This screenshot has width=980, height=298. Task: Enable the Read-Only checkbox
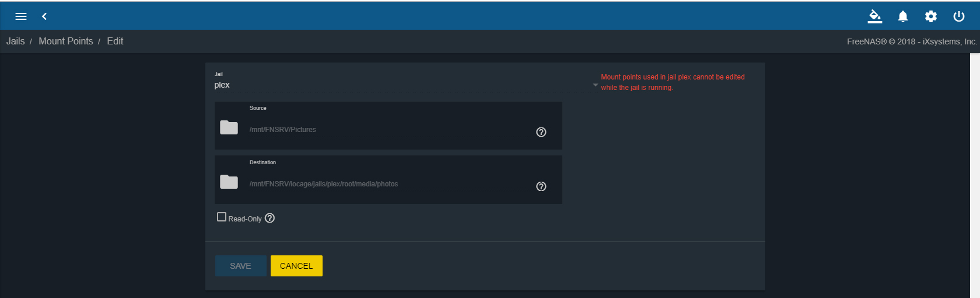coord(222,217)
